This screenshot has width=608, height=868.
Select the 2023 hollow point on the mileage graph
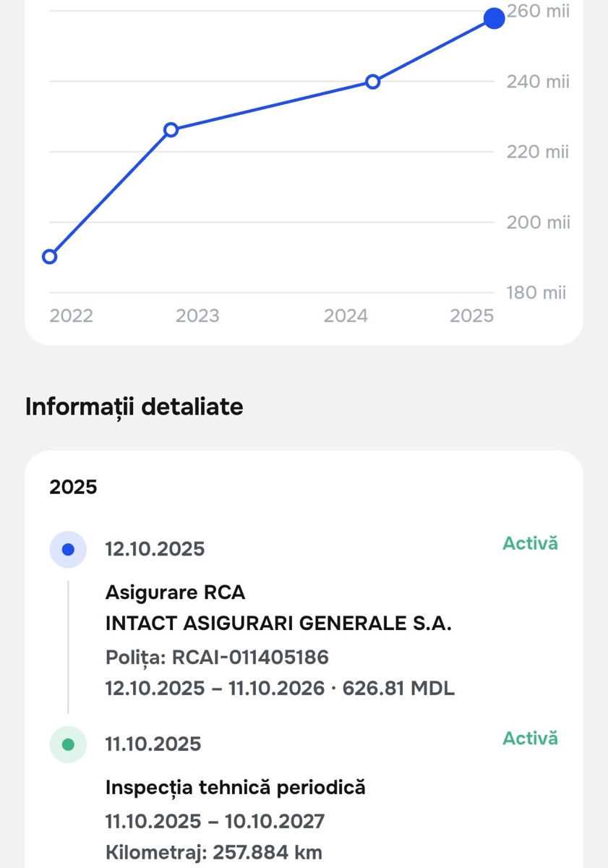tap(171, 130)
